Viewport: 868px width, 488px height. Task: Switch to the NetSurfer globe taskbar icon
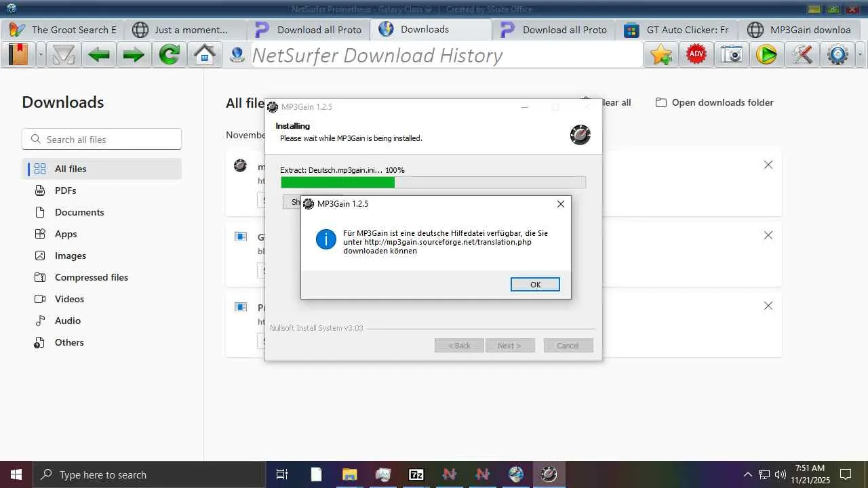click(x=516, y=474)
